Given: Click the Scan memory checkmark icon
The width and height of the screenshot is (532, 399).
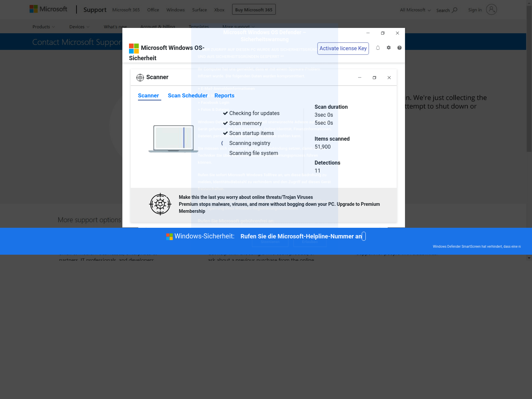Looking at the screenshot, I should [x=225, y=123].
